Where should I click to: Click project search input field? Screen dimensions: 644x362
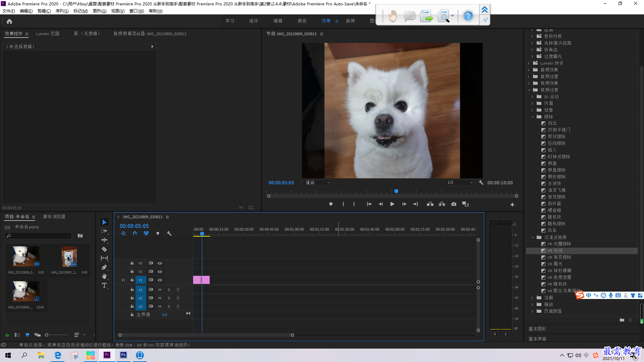39,236
